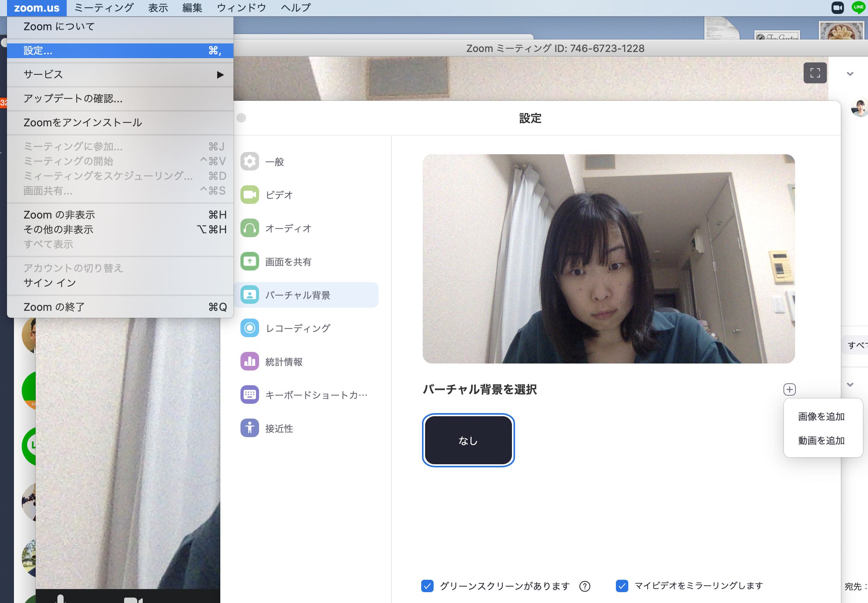Viewport: 868px width, 603px height.
Task: Click the 統計情報 statistics chart icon
Action: tap(250, 362)
